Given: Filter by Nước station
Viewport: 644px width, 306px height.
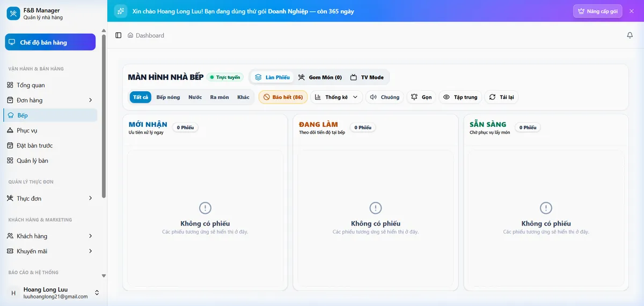Looking at the screenshot, I should (x=195, y=97).
